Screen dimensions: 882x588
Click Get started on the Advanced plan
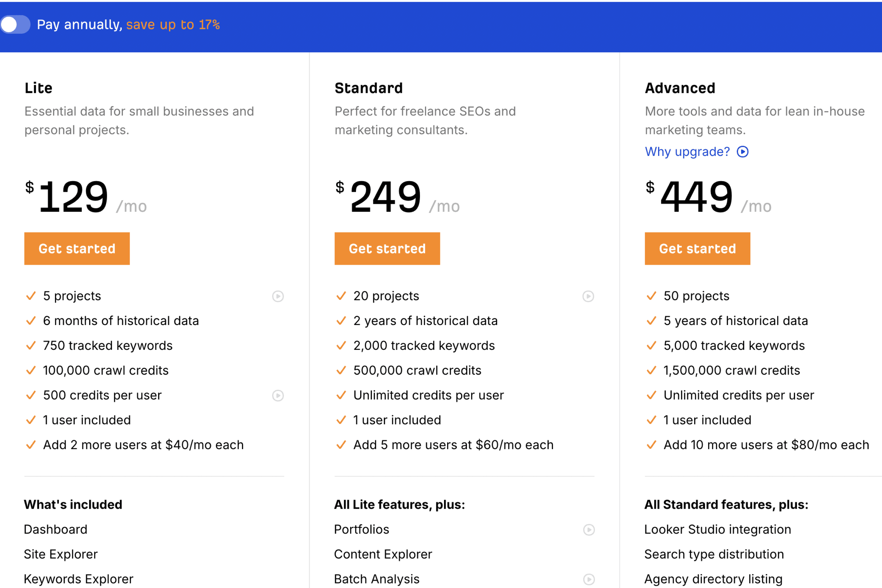click(x=697, y=248)
